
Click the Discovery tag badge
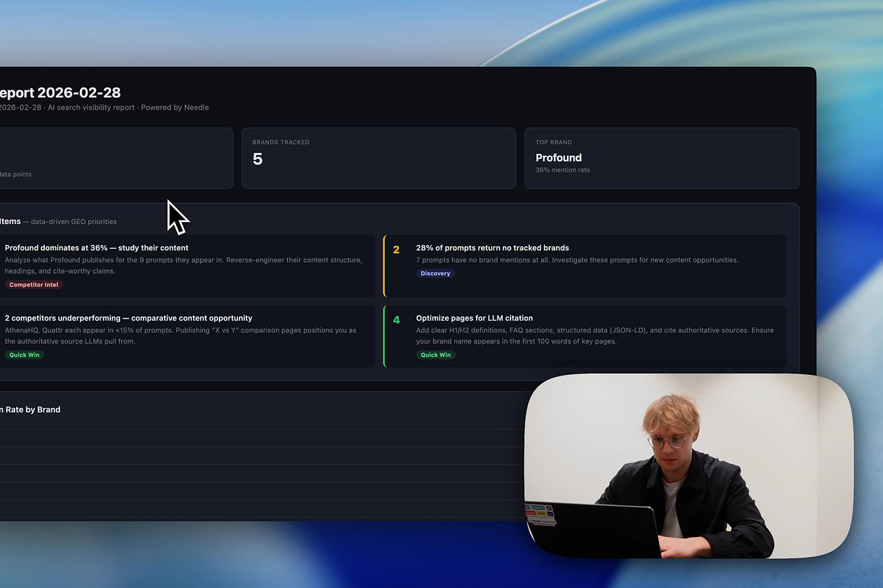pyautogui.click(x=435, y=274)
